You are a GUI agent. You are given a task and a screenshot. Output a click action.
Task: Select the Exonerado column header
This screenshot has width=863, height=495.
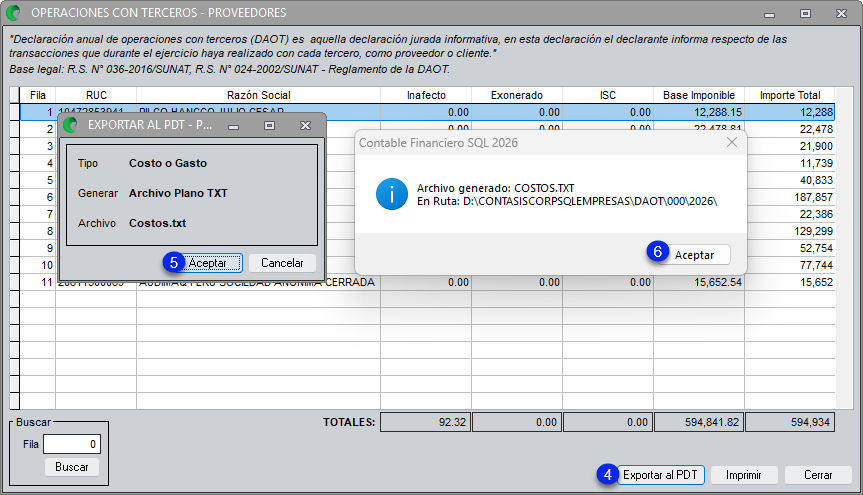click(x=517, y=95)
